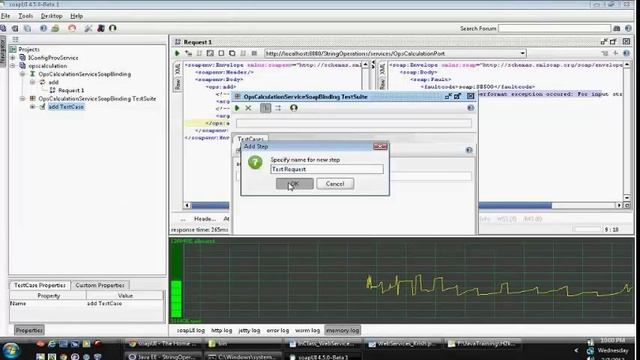This screenshot has width=640, height=360.
Task: Click the Search Forum input field
Action: tap(554, 28)
